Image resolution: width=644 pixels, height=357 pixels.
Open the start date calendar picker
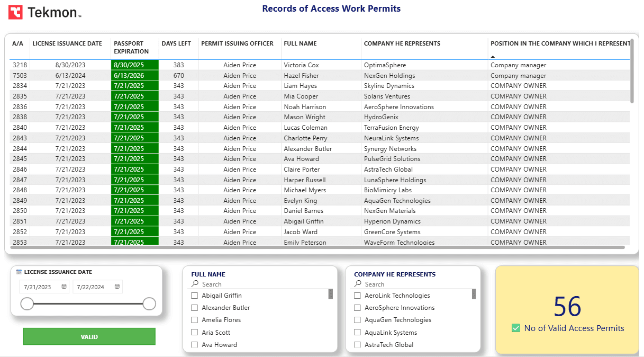[x=64, y=287]
